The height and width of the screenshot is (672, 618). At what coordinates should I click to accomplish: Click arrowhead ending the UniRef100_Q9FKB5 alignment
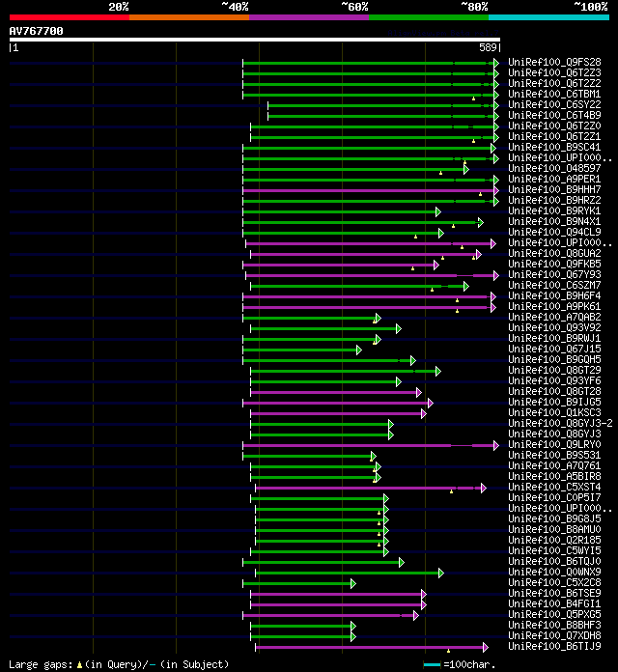[436, 266]
